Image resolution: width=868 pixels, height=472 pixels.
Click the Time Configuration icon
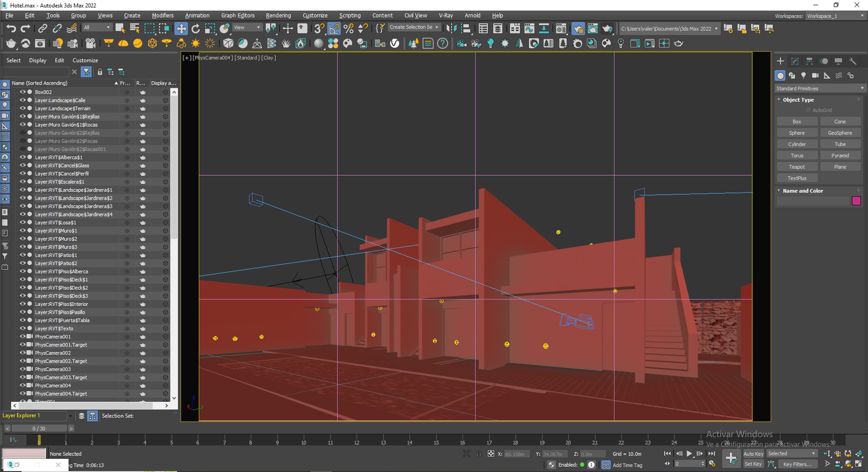712,464
